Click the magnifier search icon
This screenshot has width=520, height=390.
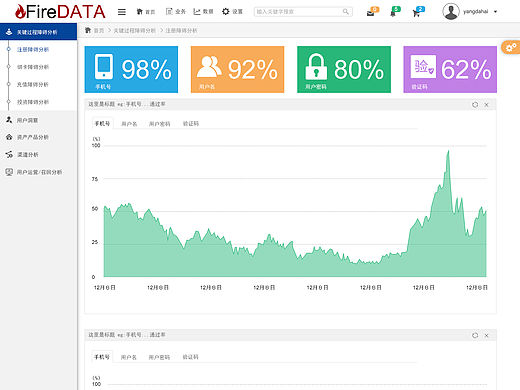coord(346,12)
